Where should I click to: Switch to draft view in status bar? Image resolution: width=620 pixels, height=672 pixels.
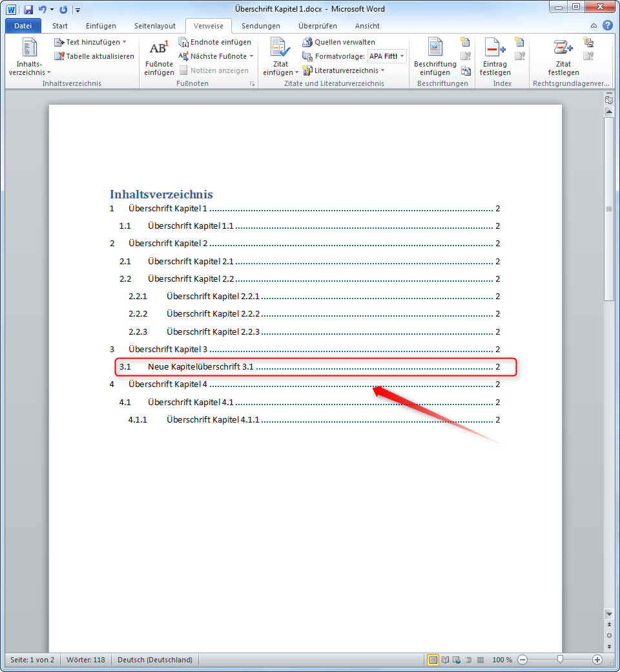click(x=480, y=660)
